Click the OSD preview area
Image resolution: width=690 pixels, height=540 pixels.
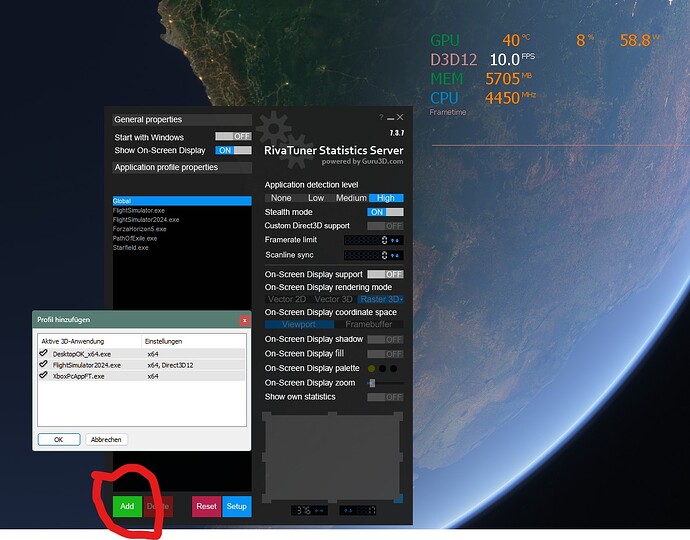click(332, 457)
